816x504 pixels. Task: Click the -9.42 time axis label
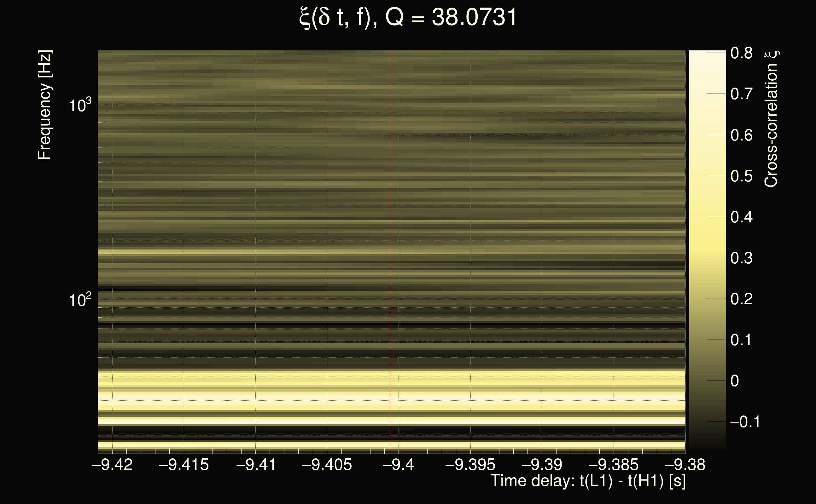(x=113, y=465)
